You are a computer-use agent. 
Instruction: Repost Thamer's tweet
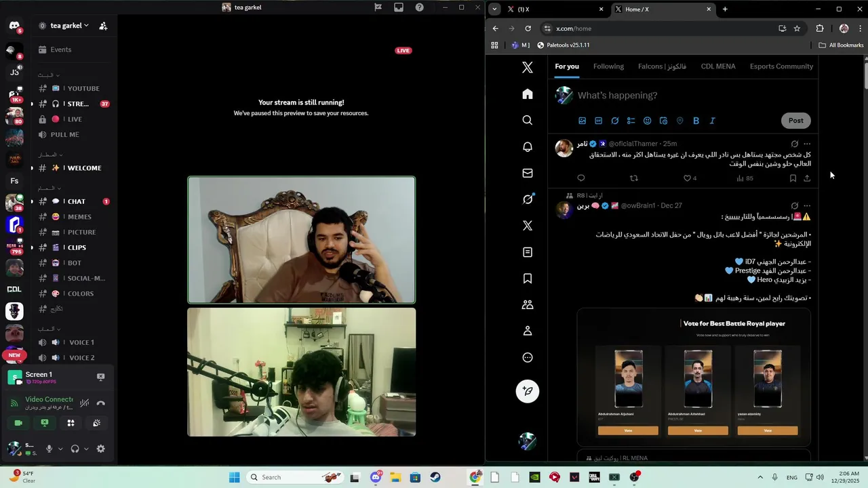coord(634,178)
